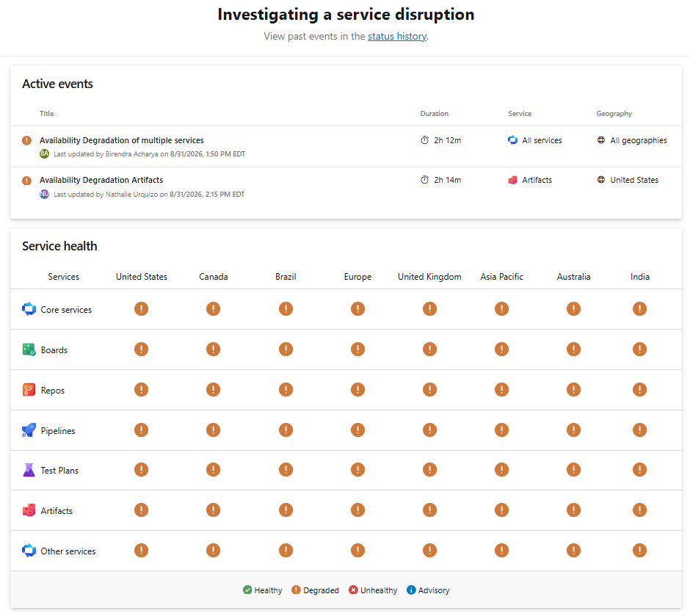Click the Canada column header
The height and width of the screenshot is (616, 690).
[x=214, y=277]
